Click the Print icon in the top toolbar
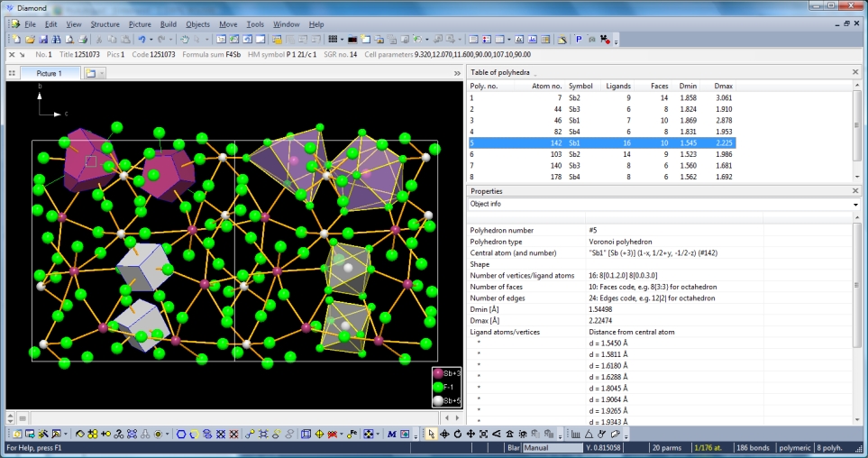The width and height of the screenshot is (868, 458). pyautogui.click(x=83, y=40)
